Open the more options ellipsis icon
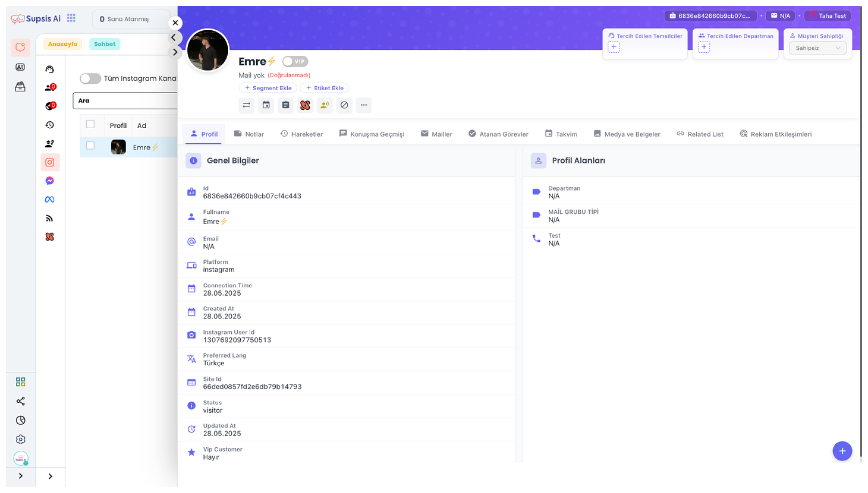 click(x=364, y=105)
